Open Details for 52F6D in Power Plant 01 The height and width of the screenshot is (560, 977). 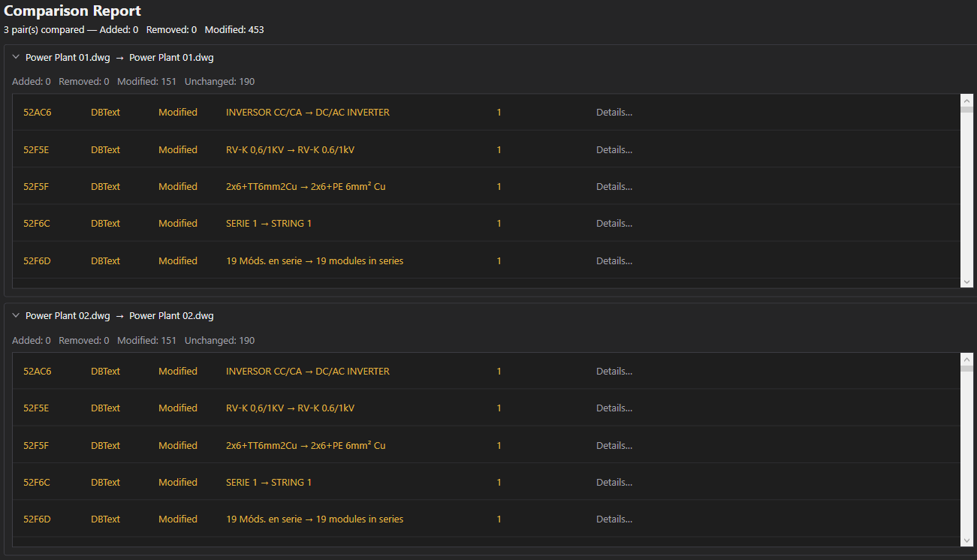click(614, 260)
